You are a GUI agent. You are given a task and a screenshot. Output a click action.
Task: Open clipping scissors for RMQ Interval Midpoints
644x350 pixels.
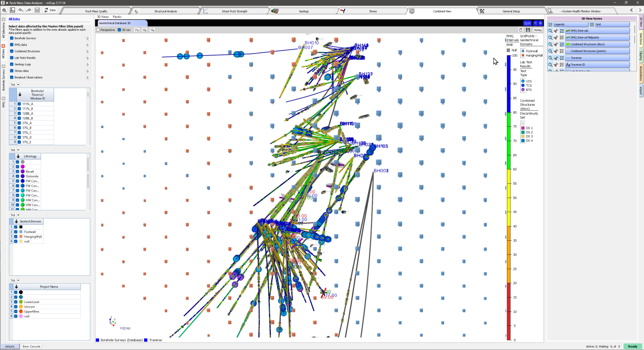556,38
